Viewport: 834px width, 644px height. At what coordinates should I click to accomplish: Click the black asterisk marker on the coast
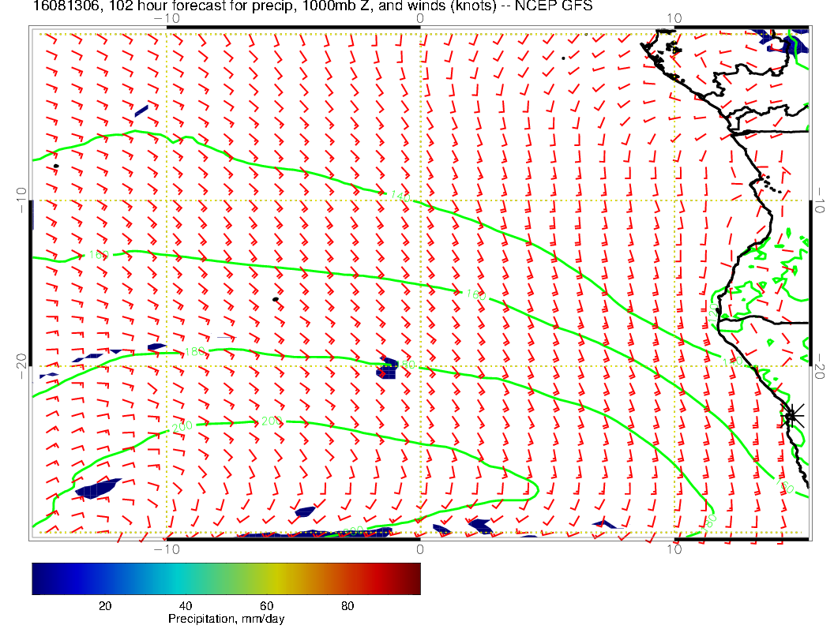pos(791,415)
